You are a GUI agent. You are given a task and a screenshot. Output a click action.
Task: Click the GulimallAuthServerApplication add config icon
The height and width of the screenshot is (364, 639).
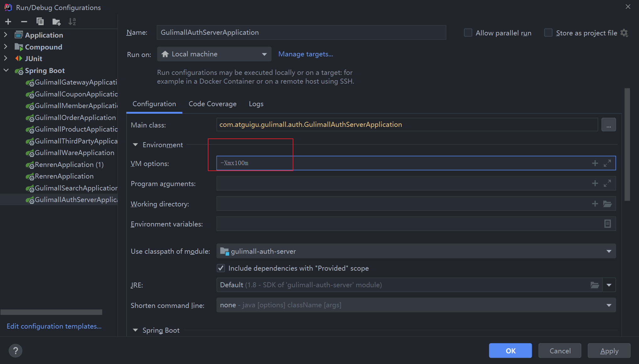(x=8, y=21)
